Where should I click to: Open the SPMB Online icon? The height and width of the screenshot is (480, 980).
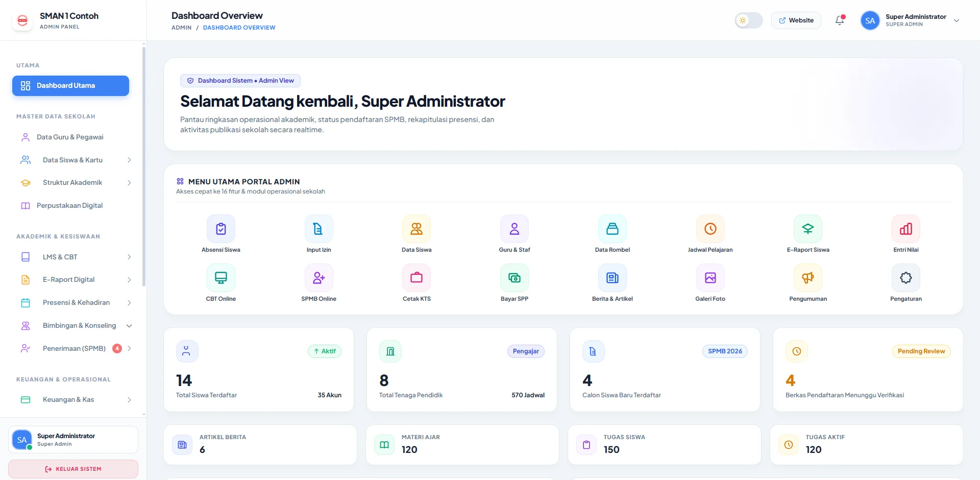(318, 278)
